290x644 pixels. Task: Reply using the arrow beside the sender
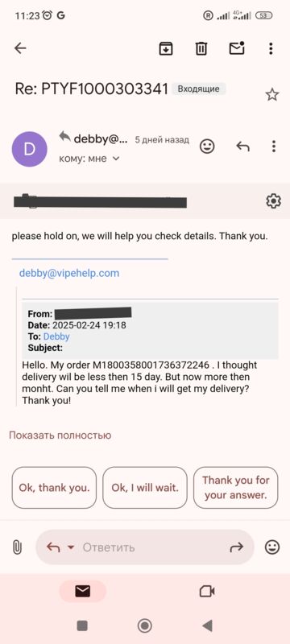(242, 146)
